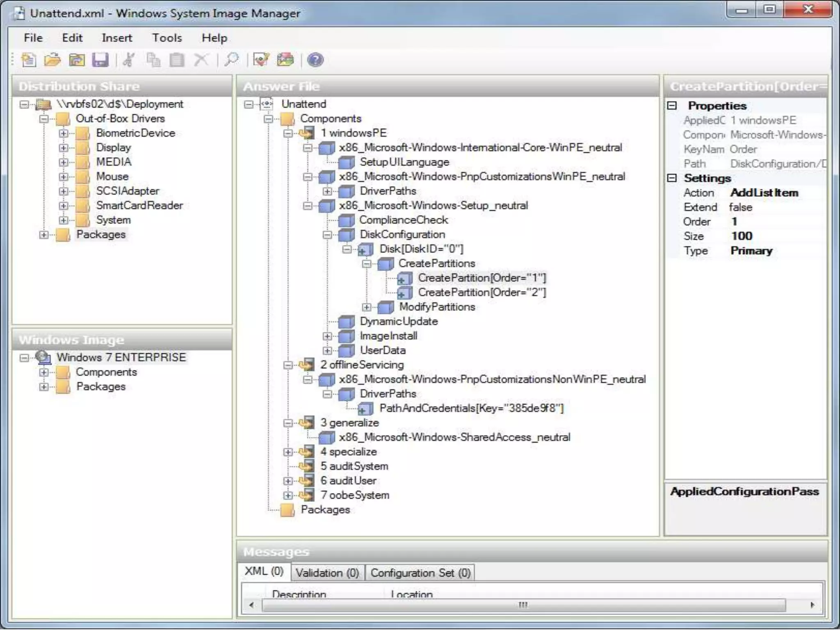Open Help via the blue question mark icon

coord(315,60)
